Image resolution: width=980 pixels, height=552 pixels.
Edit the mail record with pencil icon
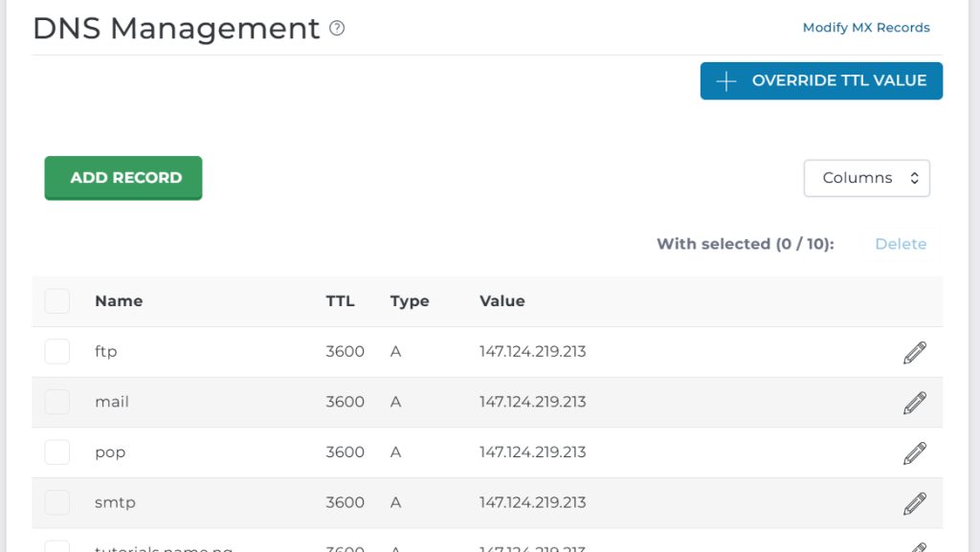click(x=914, y=403)
